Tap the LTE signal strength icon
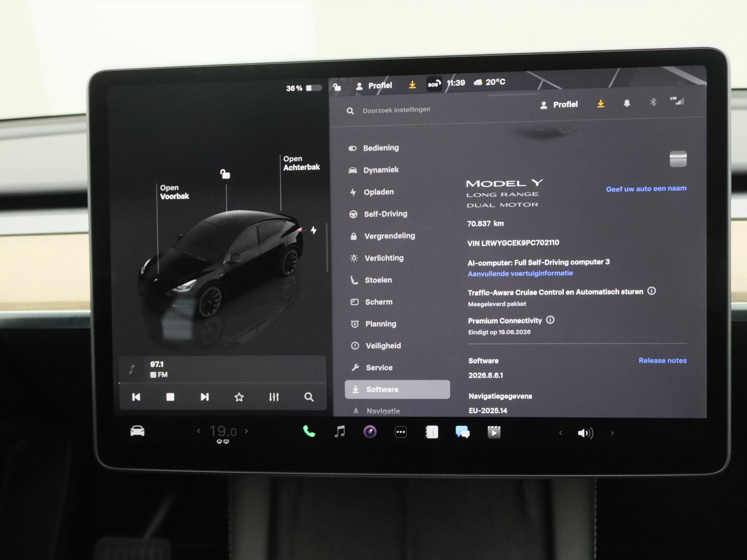This screenshot has height=560, width=747. coord(677,101)
